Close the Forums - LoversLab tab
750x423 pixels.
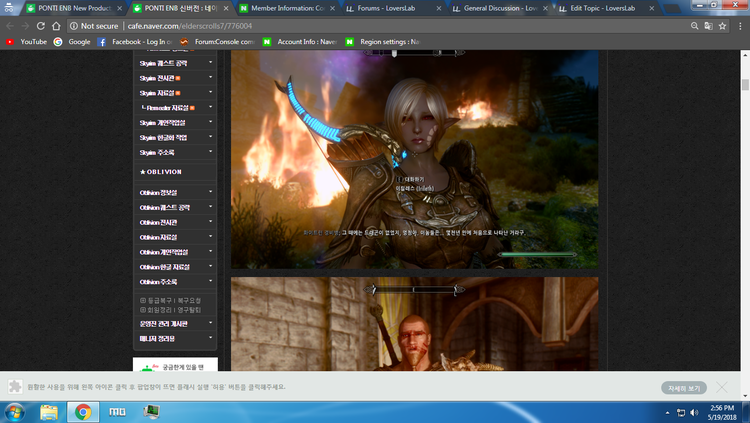click(x=439, y=8)
